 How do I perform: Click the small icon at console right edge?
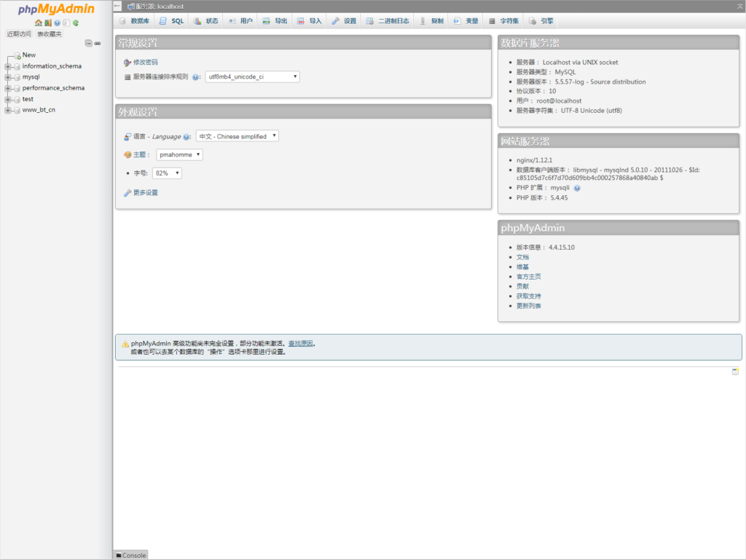click(x=735, y=371)
